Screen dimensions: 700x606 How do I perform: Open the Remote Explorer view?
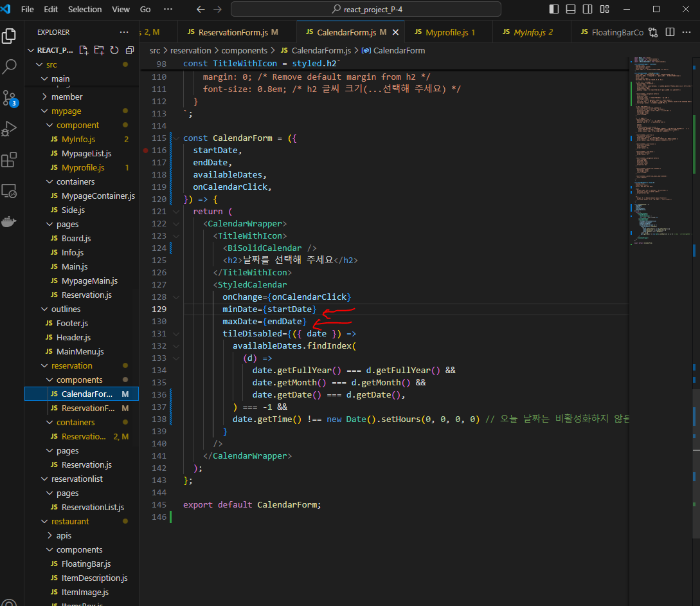tap(9, 191)
